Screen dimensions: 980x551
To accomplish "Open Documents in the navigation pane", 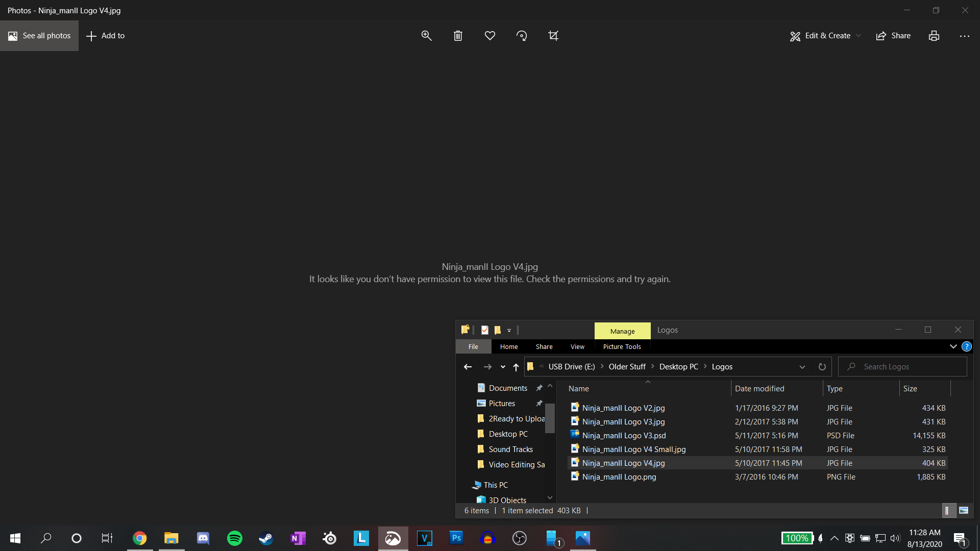I will pyautogui.click(x=508, y=388).
